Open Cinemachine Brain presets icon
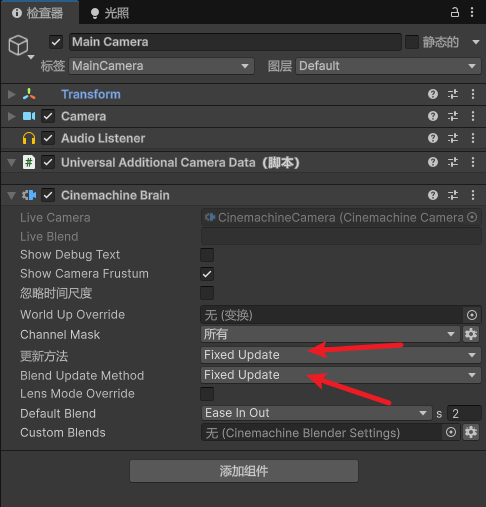 (453, 195)
